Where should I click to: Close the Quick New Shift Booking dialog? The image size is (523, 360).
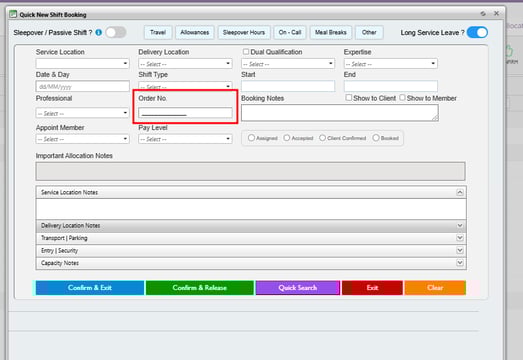496,13
